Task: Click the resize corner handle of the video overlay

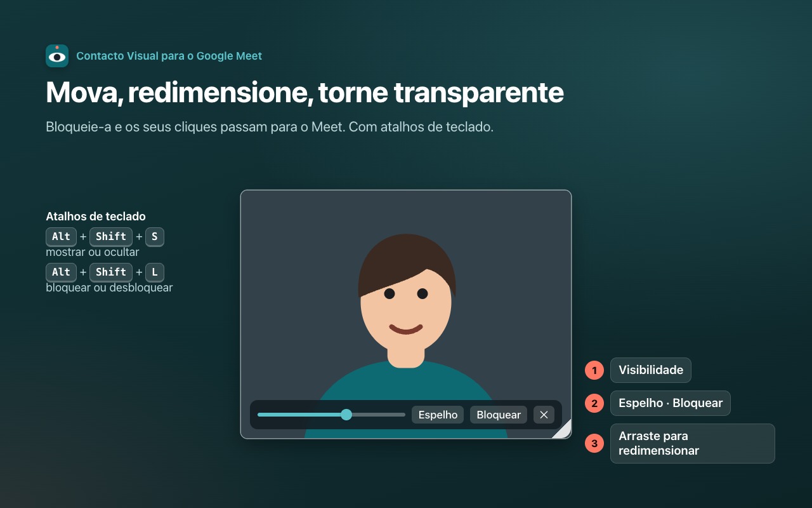Action: pos(562,429)
